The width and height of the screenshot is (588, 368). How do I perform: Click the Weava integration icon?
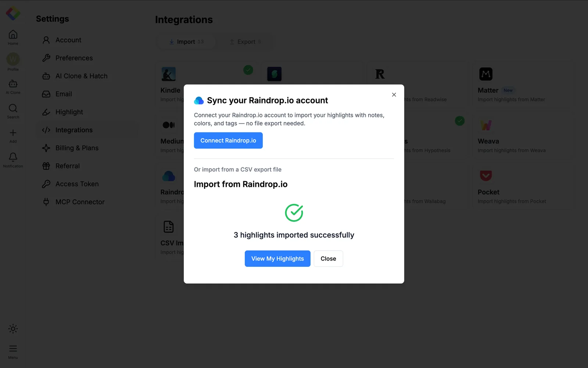tap(486, 125)
